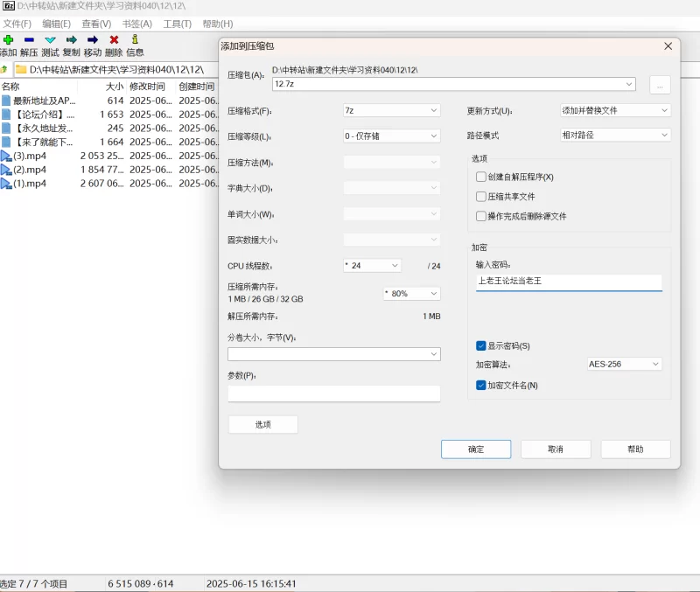700x592 pixels.
Task: Select the 【来了就能下... file icon
Action: (x=6, y=142)
